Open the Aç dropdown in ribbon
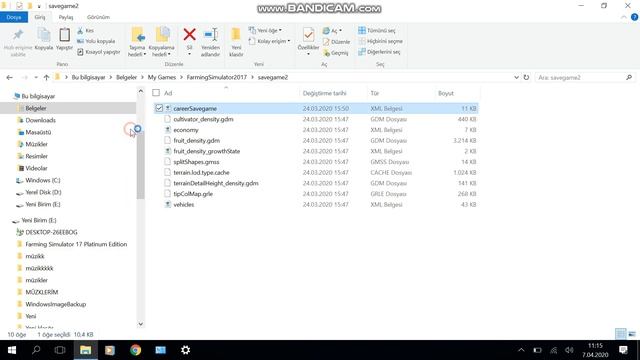The height and width of the screenshot is (360, 640). pyautogui.click(x=332, y=31)
